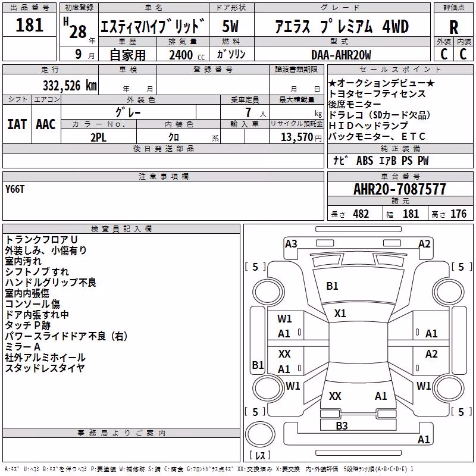Viewport: 476px width, 476px height.
Task: Select the air conditioner value AAC
Action: pos(46,124)
